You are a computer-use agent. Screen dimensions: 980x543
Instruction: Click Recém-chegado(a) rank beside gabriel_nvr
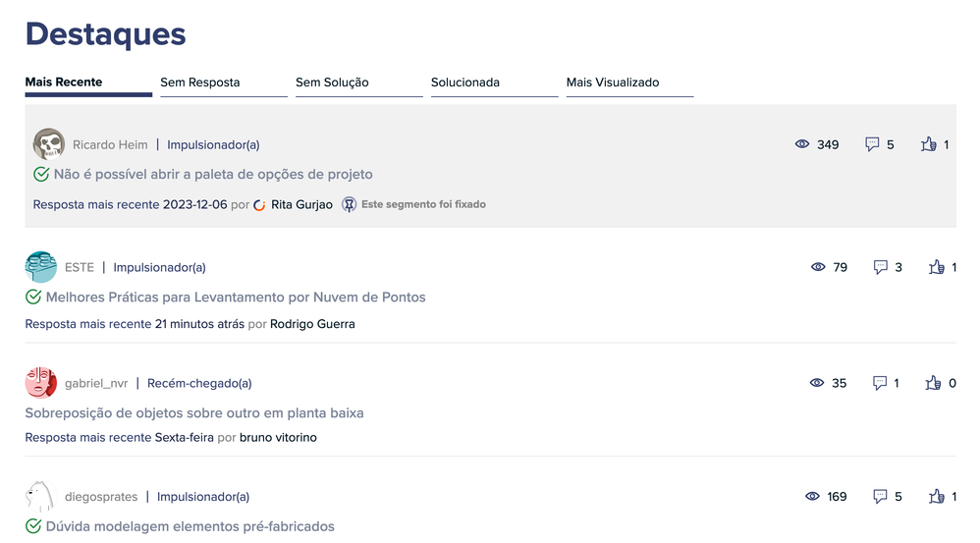pyautogui.click(x=199, y=383)
